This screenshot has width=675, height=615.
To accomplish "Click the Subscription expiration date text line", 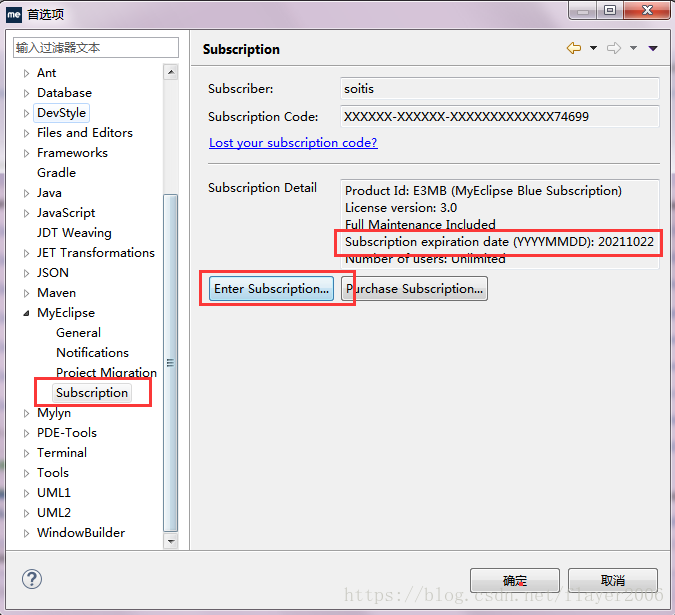I will [x=499, y=242].
